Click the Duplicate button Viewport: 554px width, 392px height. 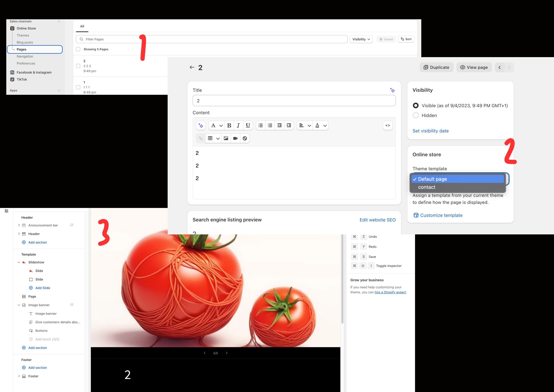point(436,67)
